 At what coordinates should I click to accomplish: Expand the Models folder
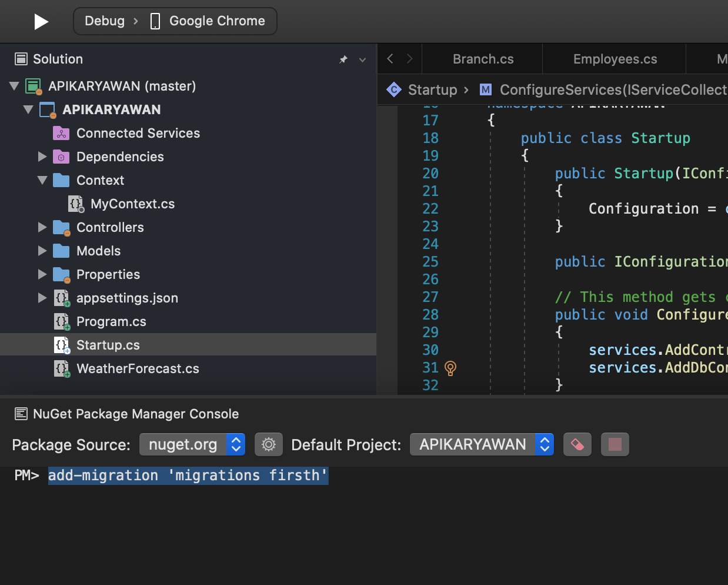[x=42, y=251]
